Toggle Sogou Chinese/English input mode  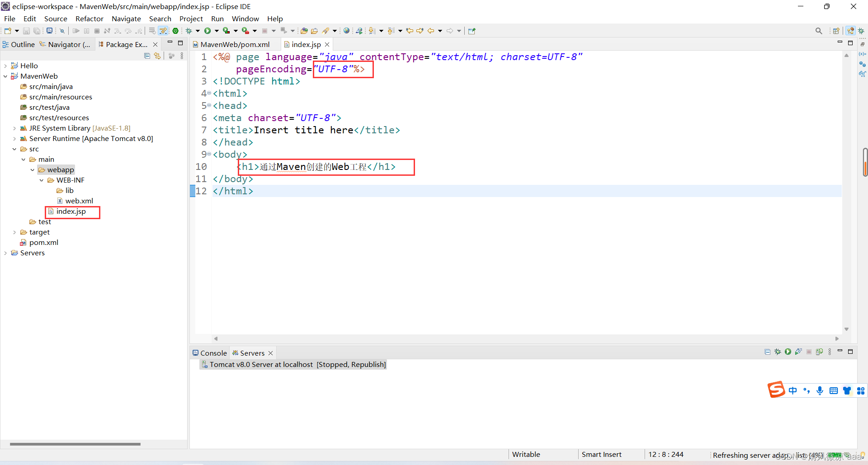coord(793,390)
